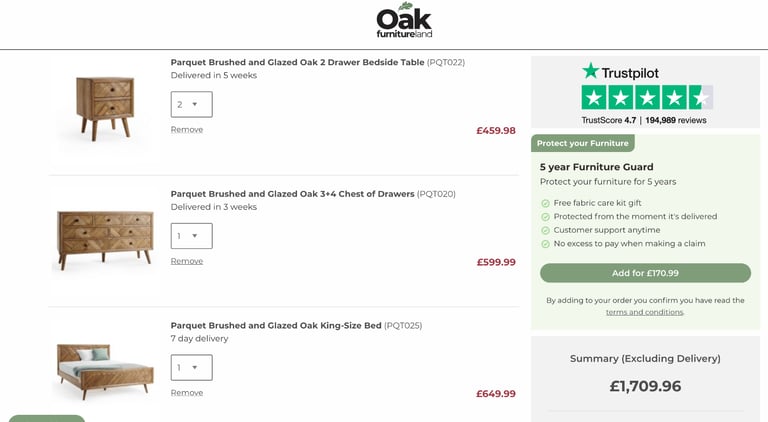Open the quantity dropdown for the King-Size Bed
This screenshot has height=422, width=768.
point(192,368)
